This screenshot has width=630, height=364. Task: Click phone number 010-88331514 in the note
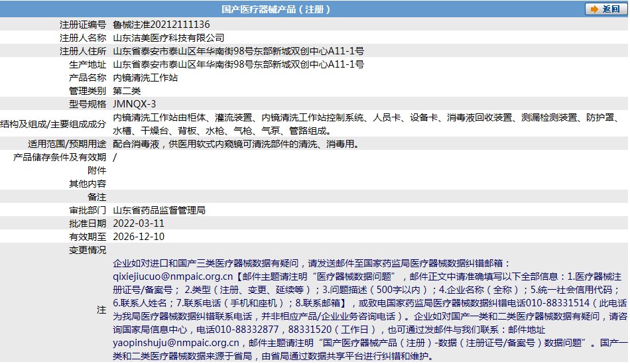point(558,303)
